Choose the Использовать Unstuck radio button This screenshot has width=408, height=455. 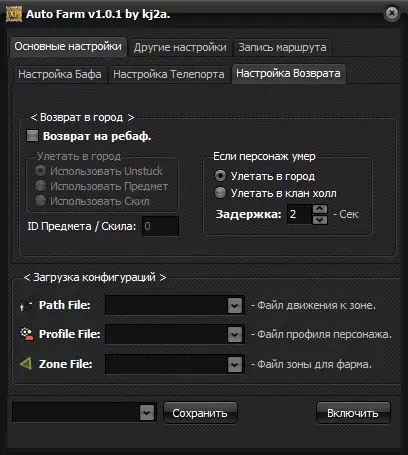(40, 171)
